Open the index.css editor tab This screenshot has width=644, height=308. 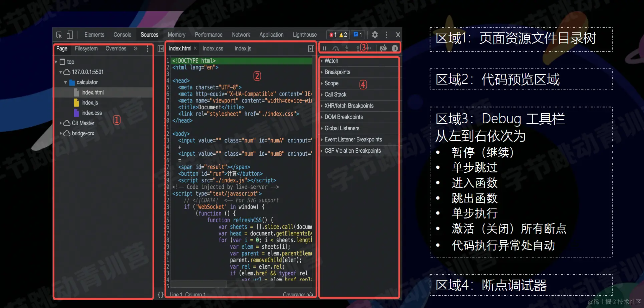(x=213, y=48)
